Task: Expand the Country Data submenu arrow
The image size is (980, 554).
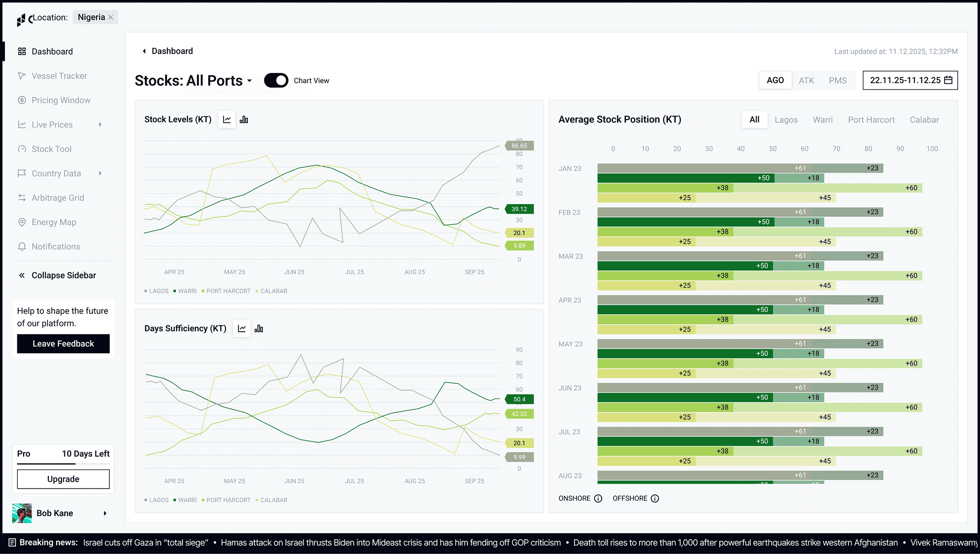Action: click(100, 173)
